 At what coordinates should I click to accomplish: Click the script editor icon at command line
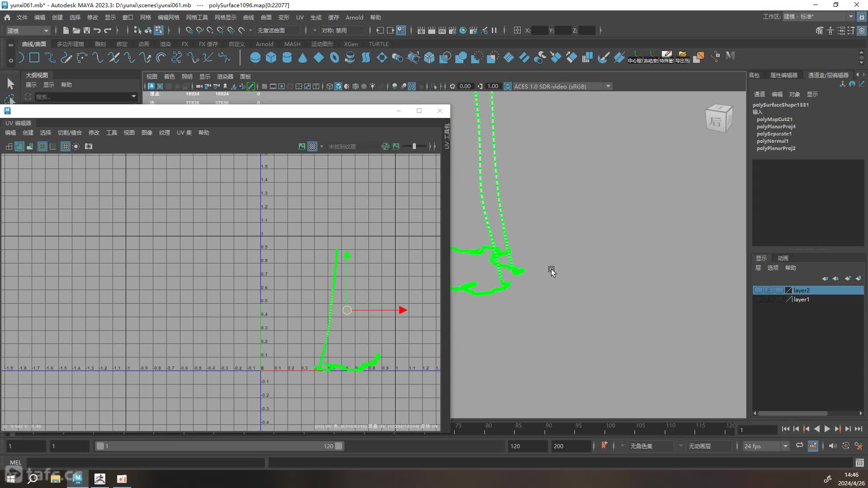[x=860, y=462]
